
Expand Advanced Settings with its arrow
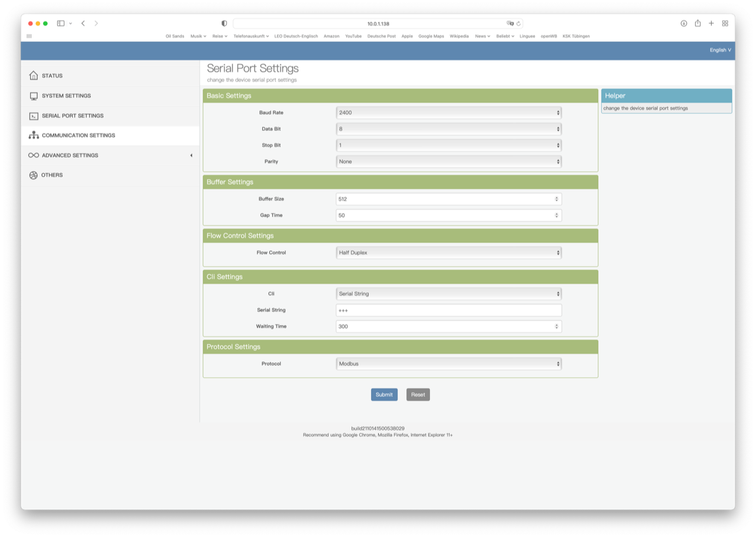(x=191, y=155)
